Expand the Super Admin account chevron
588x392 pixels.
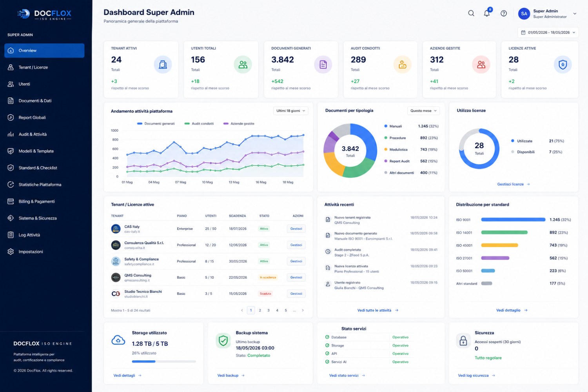click(x=575, y=14)
